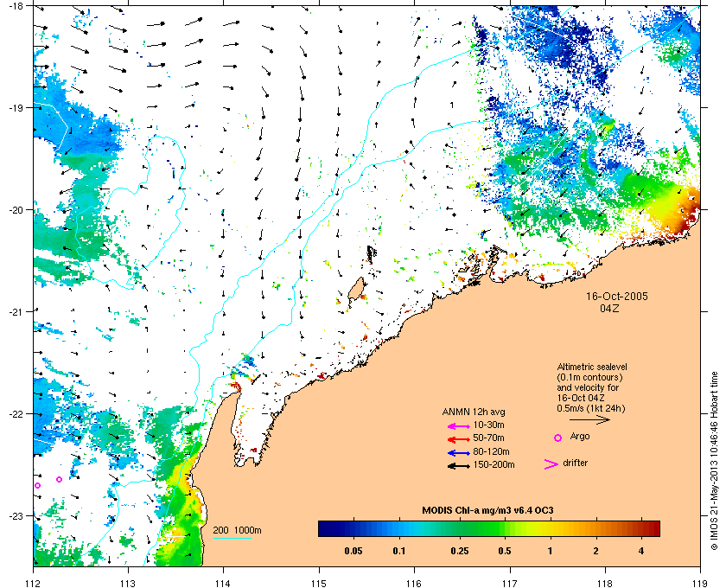Click the '200 1000m' label
Image resolution: width=726 pixels, height=588 pixels.
pyautogui.click(x=237, y=530)
